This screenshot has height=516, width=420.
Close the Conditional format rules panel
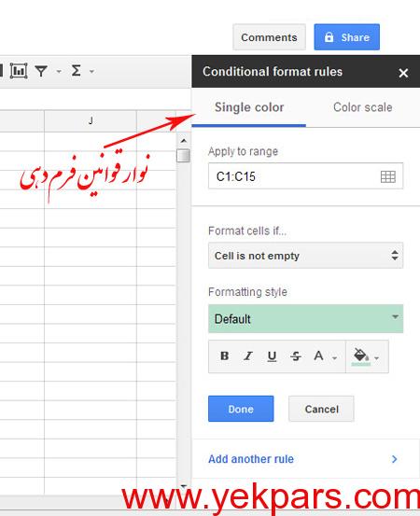(403, 73)
